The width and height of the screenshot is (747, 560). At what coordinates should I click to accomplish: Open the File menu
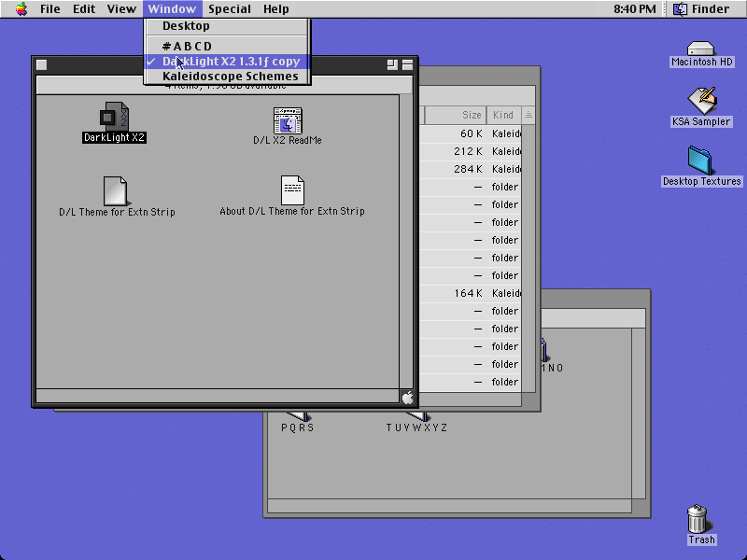pyautogui.click(x=50, y=9)
